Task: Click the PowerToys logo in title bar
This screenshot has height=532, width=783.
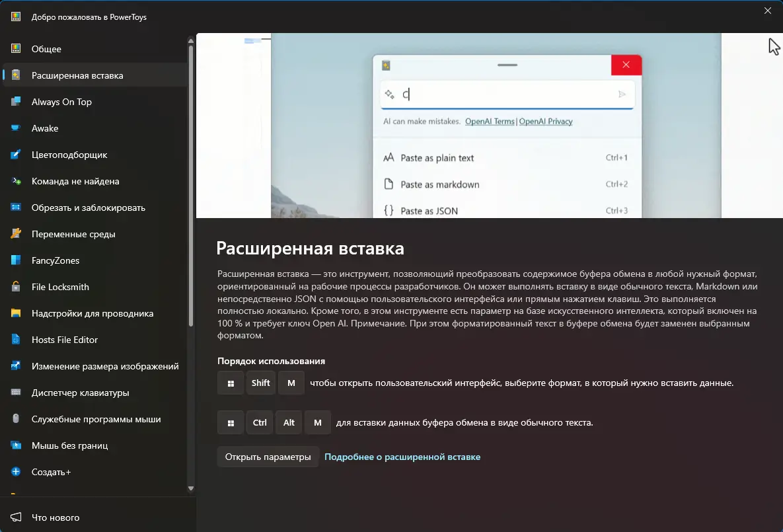Action: pyautogui.click(x=16, y=17)
